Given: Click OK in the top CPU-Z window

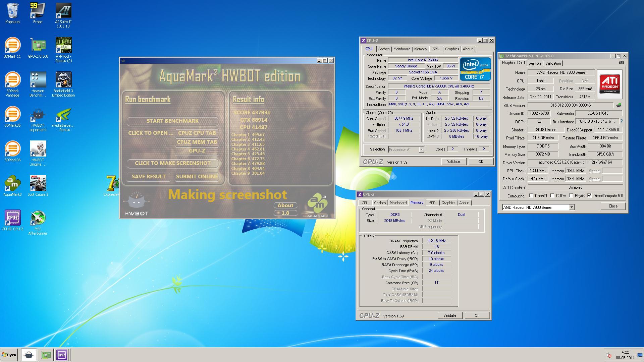Looking at the screenshot, I should (x=481, y=162).
